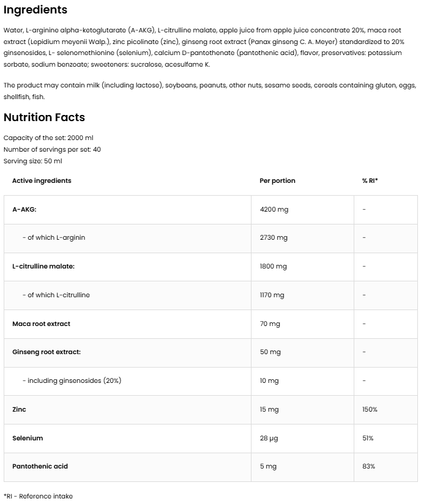Select the Maca root extract row
This screenshot has width=421, height=504.
click(x=41, y=324)
